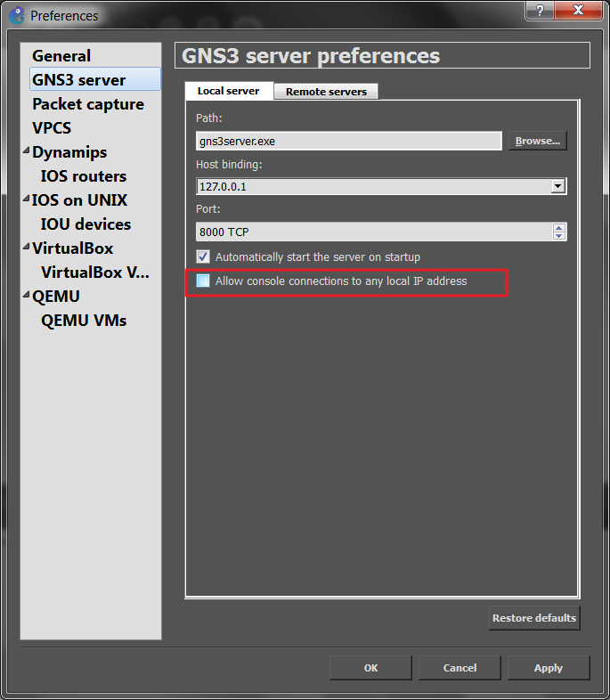Open IOU devices preferences
Image resolution: width=610 pixels, height=700 pixels.
(85, 224)
